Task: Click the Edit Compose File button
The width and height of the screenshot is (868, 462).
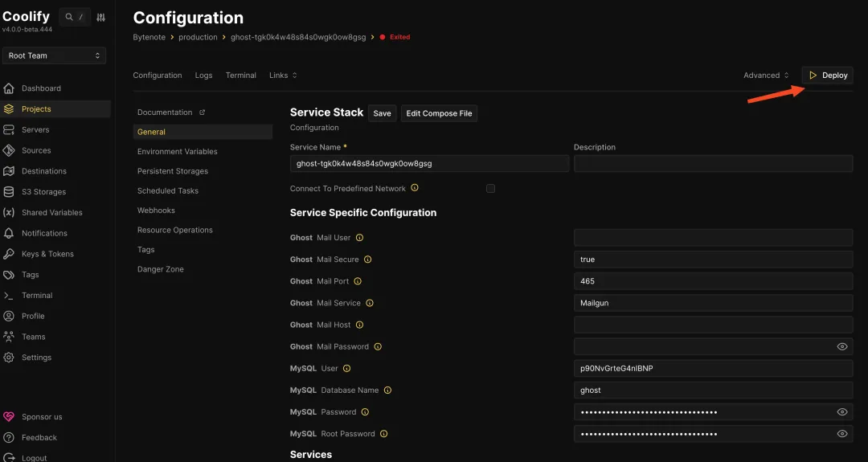Action: click(439, 113)
